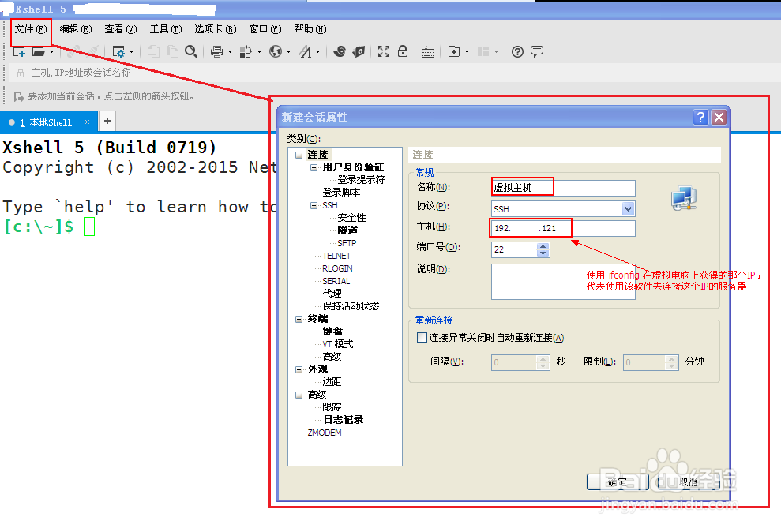Image resolution: width=781 pixels, height=532 pixels.
Task: Click the new tab group icon
Action: click(x=454, y=51)
